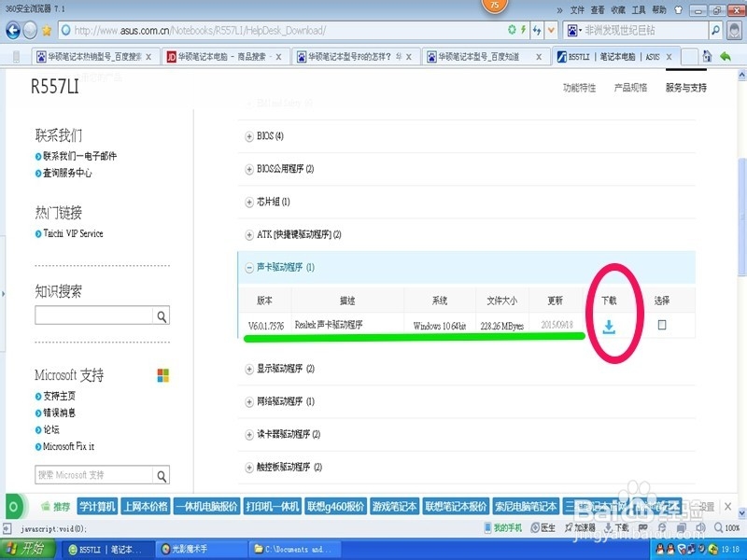Click the 学计算机 recommendation button
747x560 pixels.
click(97, 507)
